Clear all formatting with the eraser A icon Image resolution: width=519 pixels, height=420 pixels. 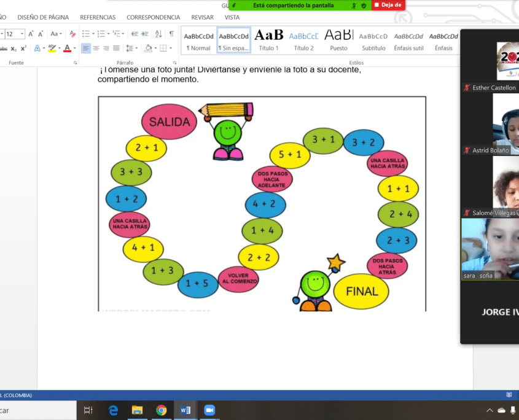72,34
